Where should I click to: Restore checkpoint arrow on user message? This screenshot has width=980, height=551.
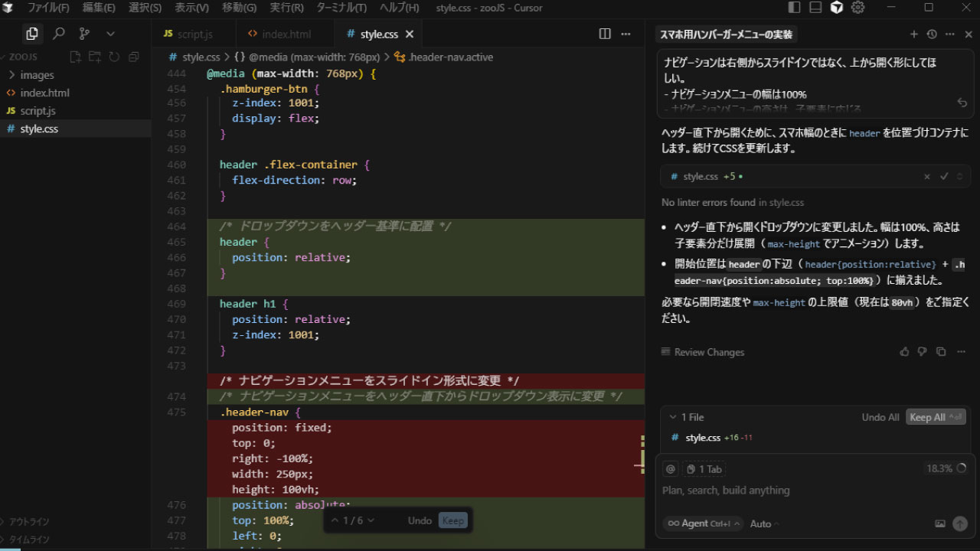point(962,102)
